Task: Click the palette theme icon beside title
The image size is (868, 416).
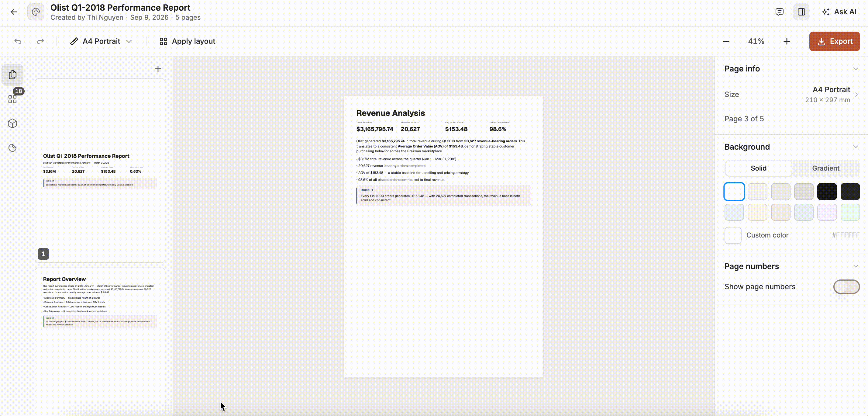Action: coord(36,12)
